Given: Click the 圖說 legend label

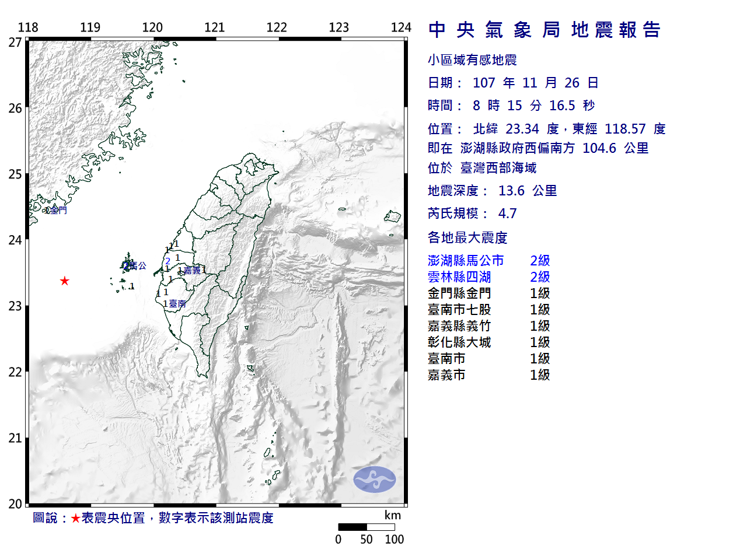Looking at the screenshot, I should coord(46,518).
